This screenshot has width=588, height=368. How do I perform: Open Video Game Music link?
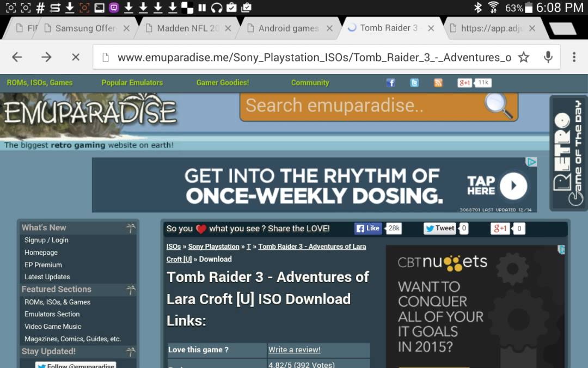click(x=53, y=327)
